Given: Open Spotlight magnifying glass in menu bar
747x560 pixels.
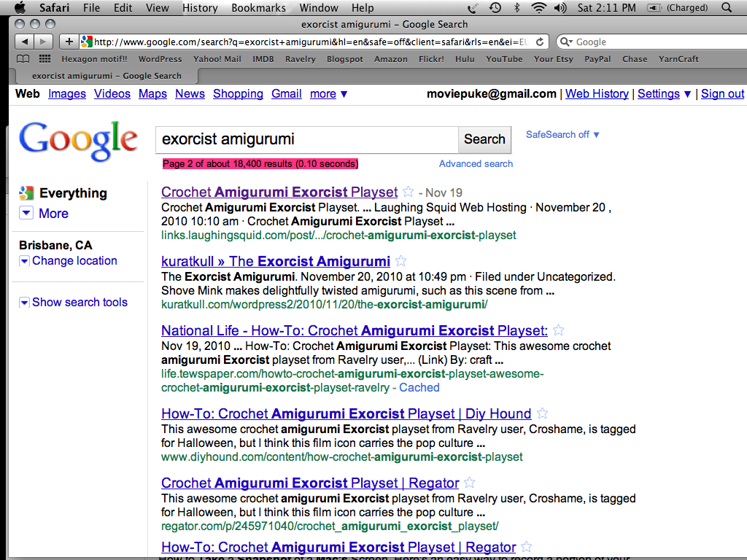Looking at the screenshot, I should [x=726, y=8].
